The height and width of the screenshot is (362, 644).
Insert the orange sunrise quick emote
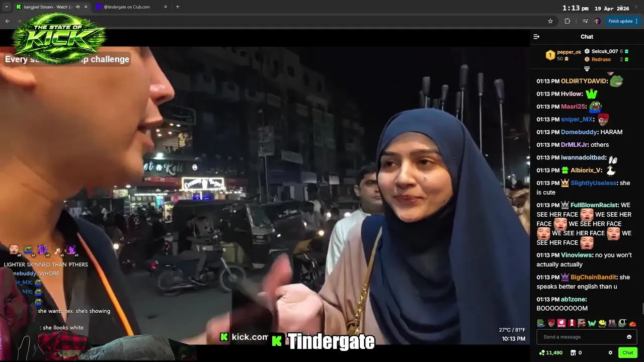coord(632,324)
